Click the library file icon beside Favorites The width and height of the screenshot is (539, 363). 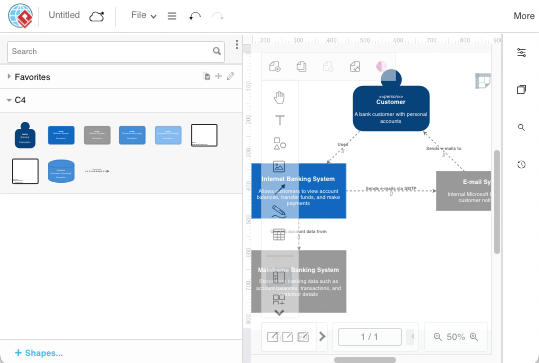pos(207,76)
